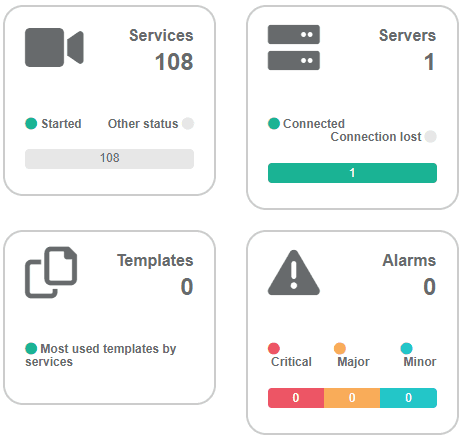Click the teal Minor alarm dot

pyautogui.click(x=406, y=348)
